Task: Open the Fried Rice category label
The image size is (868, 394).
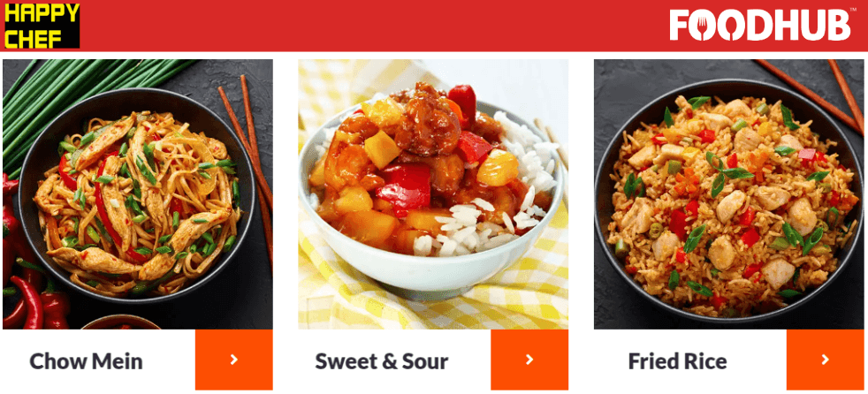Action: 677,361
